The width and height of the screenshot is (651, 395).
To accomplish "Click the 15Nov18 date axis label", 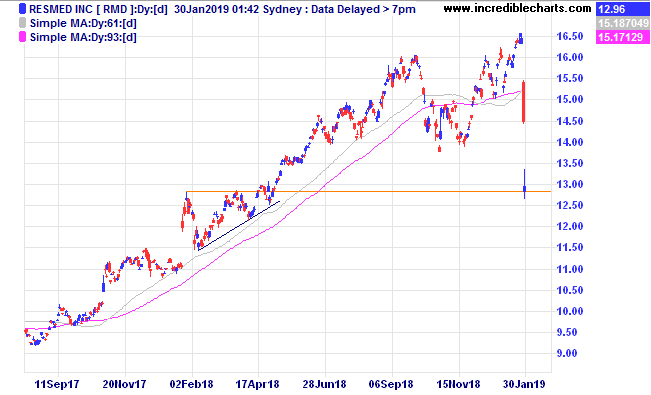I will [458, 384].
